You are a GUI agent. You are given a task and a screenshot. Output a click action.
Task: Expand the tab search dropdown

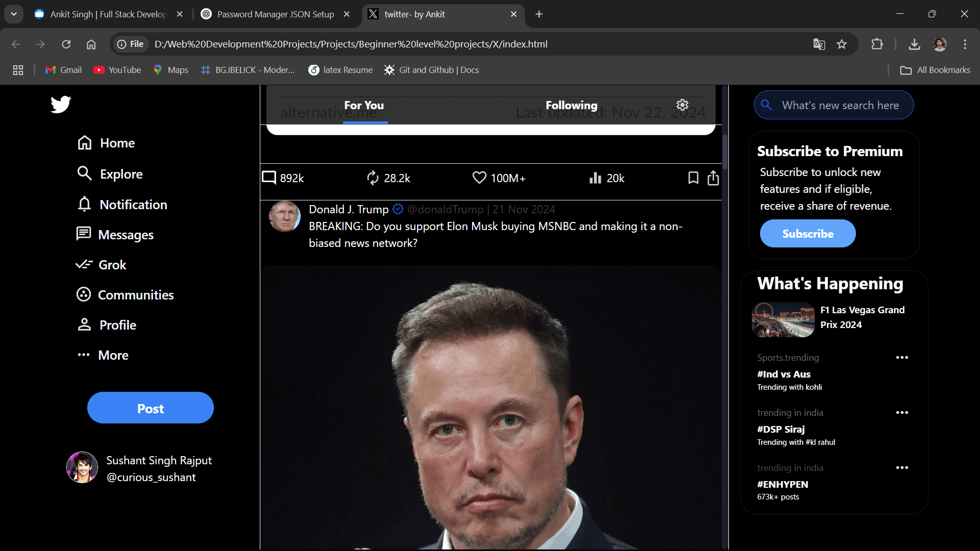click(x=14, y=14)
